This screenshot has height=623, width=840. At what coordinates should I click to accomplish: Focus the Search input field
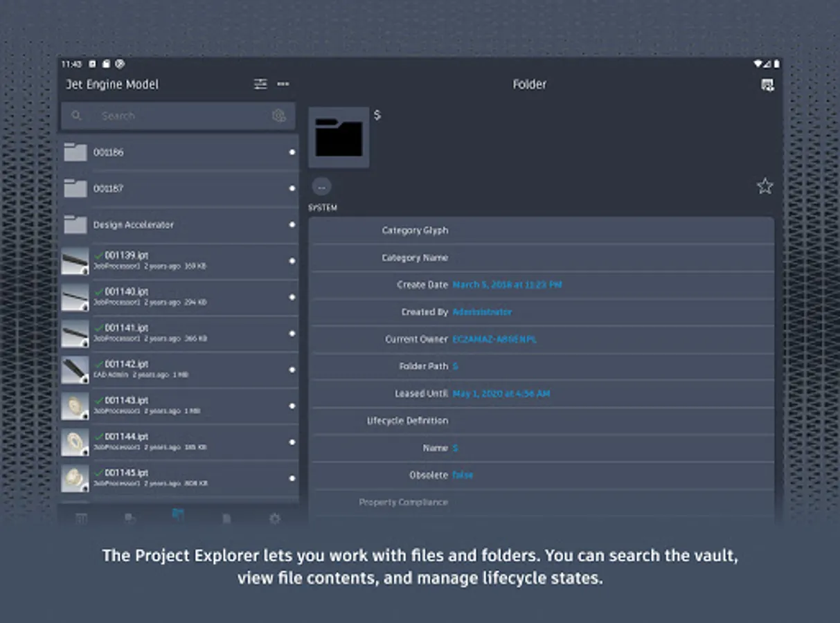point(178,116)
